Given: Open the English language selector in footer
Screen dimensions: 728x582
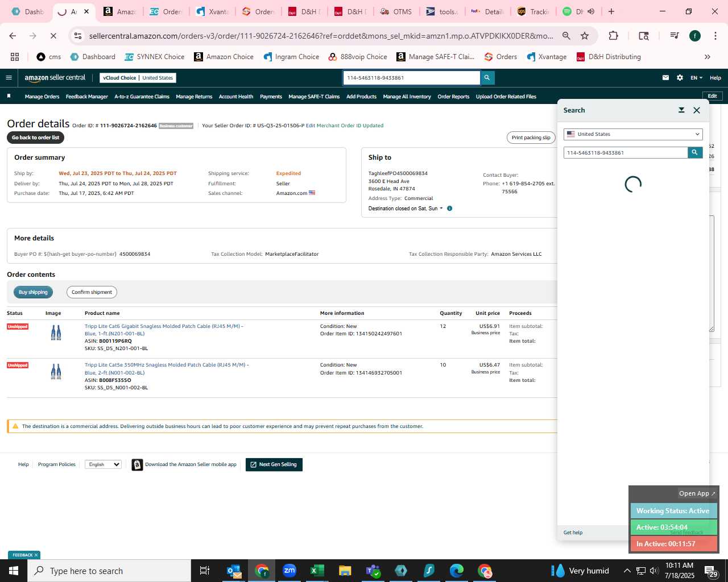Looking at the screenshot, I should 103,464.
